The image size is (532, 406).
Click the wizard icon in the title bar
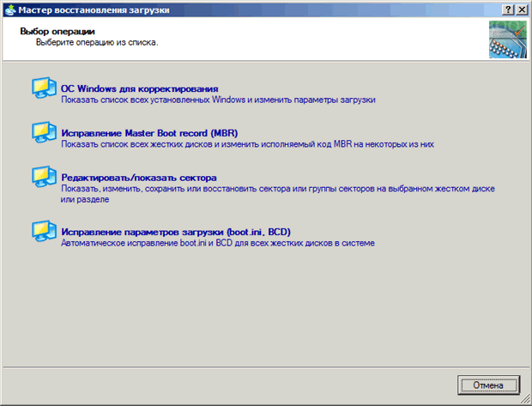(10, 9)
